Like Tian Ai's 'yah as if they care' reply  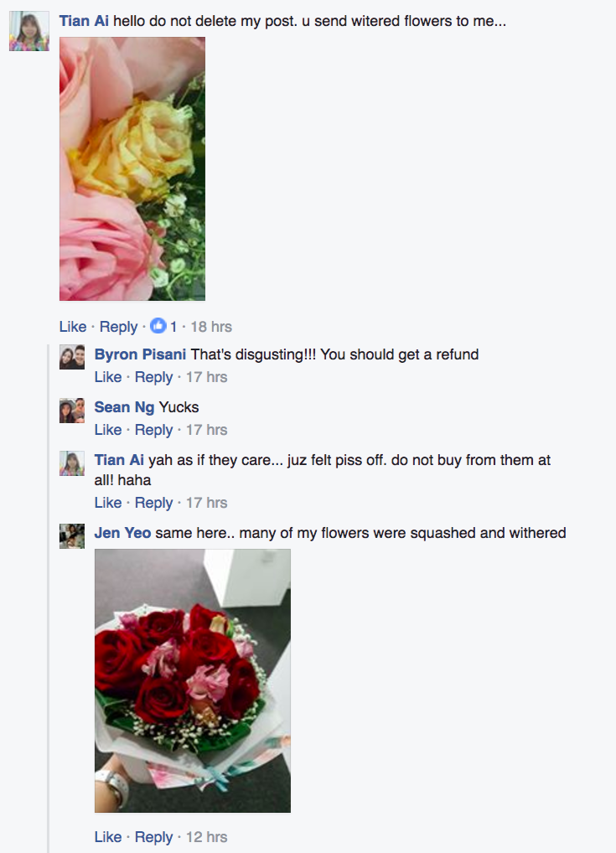(108, 503)
